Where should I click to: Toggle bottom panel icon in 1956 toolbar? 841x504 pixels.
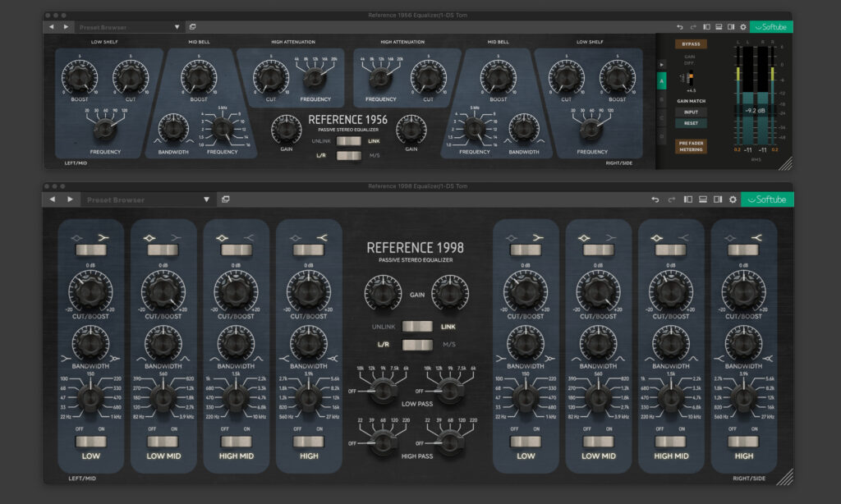coord(719,27)
